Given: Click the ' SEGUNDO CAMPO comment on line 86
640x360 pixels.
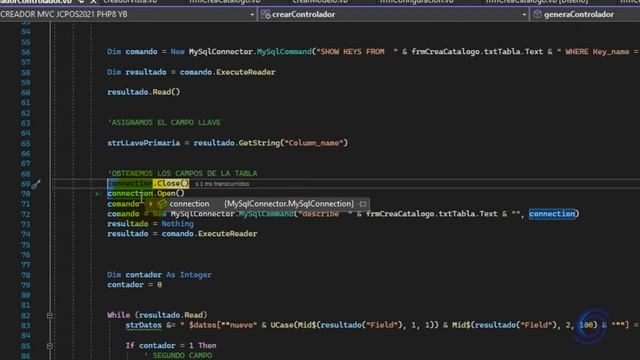Looking at the screenshot, I should (178, 356).
